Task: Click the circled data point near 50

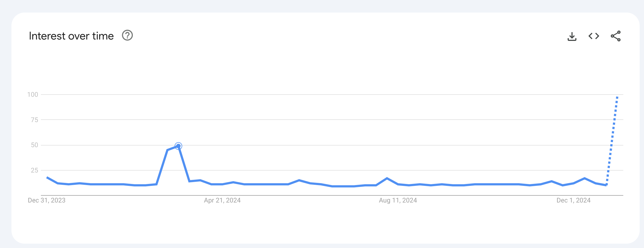Action: (178, 146)
